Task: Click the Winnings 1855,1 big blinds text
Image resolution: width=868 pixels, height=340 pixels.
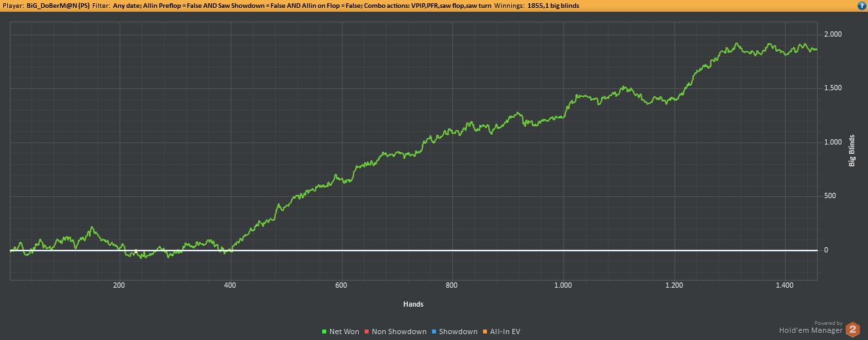Action: 536,5
